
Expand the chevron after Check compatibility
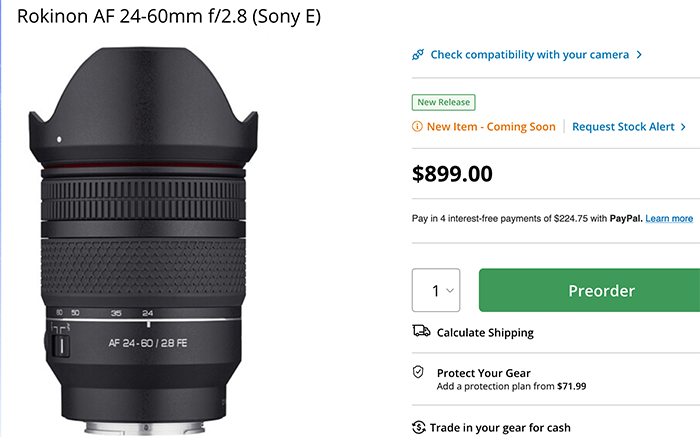[639, 54]
